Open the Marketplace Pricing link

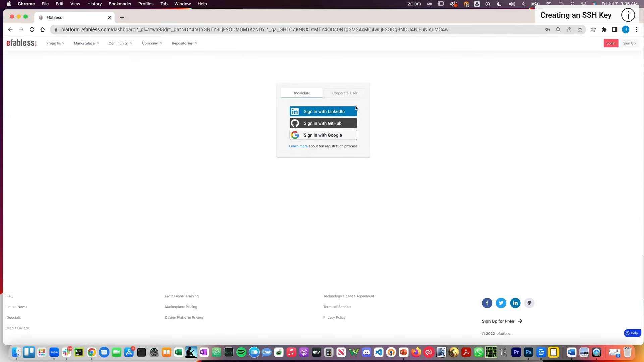[181, 307]
